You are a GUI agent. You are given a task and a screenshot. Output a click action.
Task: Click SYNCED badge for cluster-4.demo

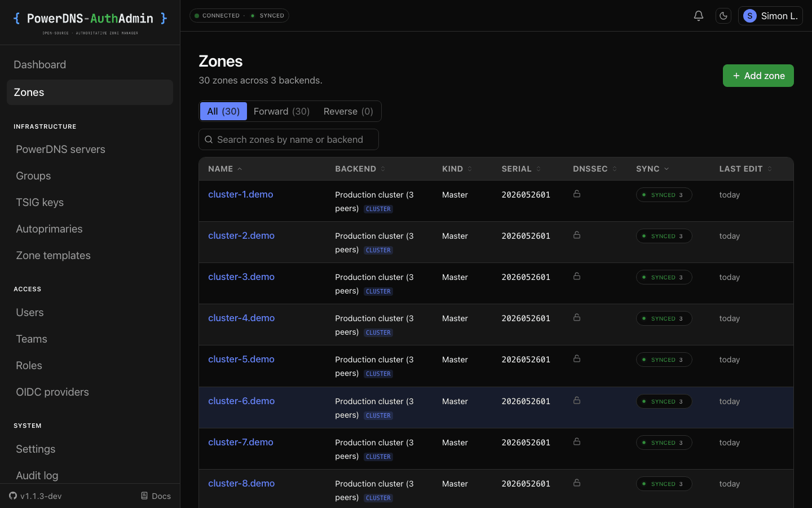pos(664,318)
